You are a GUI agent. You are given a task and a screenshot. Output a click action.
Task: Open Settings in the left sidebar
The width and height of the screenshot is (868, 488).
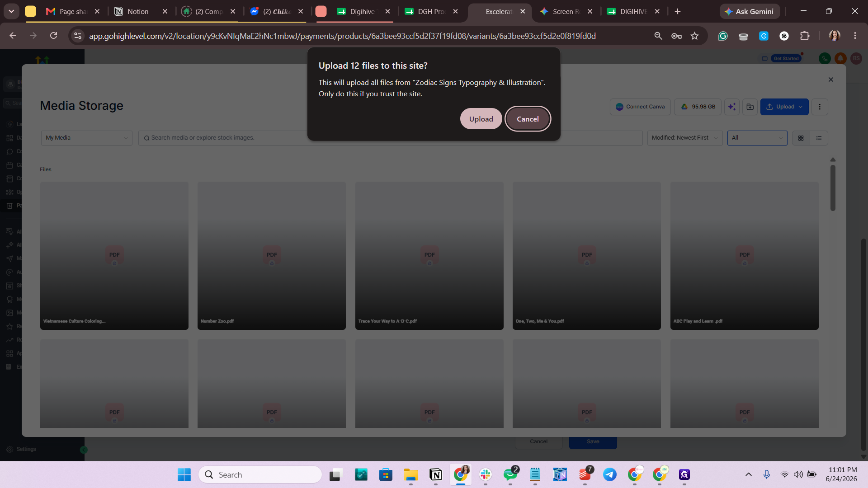[x=21, y=449]
